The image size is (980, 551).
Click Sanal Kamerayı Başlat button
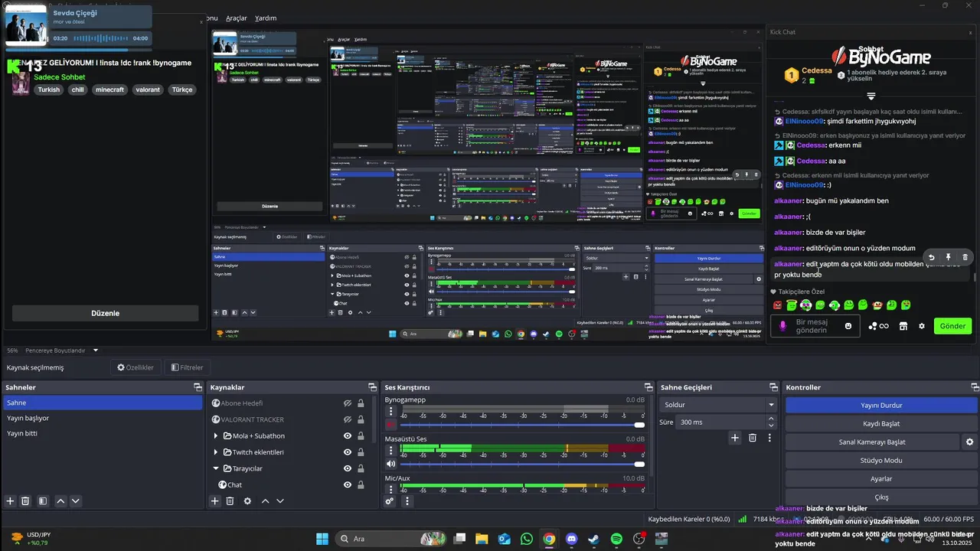872,442
